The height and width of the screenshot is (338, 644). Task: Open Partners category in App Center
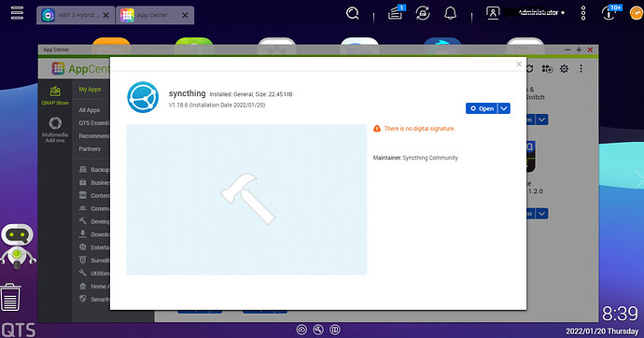coord(90,148)
